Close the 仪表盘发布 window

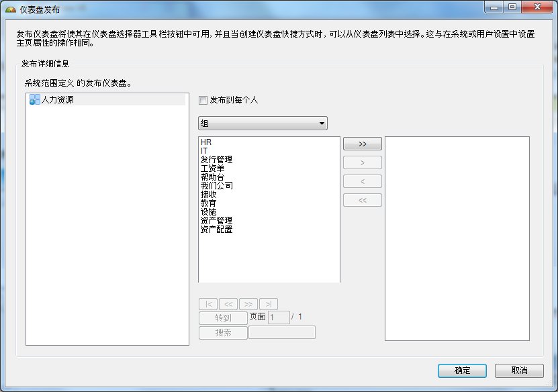(x=537, y=7)
